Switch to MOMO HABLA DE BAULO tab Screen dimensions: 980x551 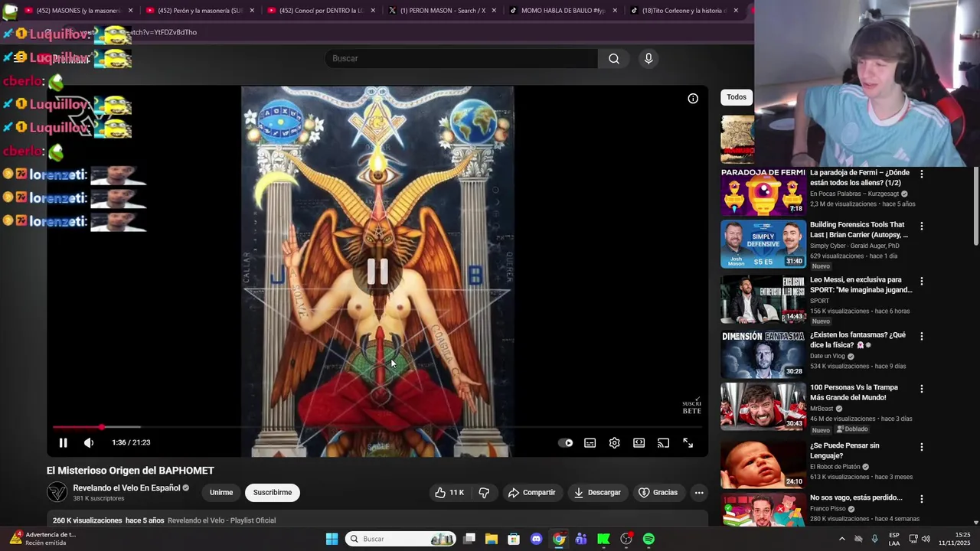563,11
